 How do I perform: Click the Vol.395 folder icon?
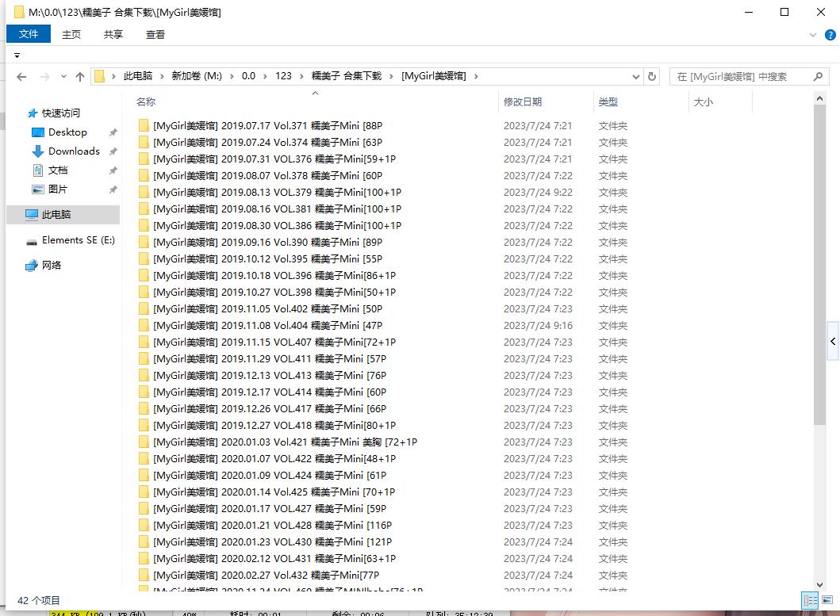click(x=144, y=258)
